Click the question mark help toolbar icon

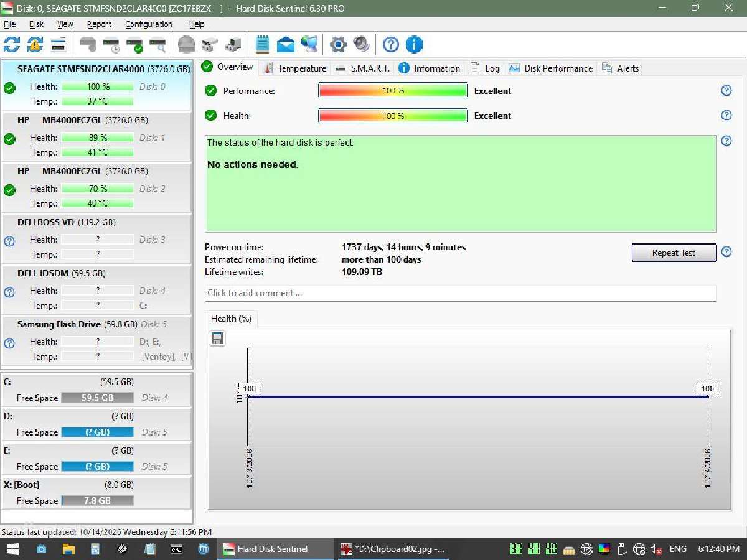(x=390, y=45)
